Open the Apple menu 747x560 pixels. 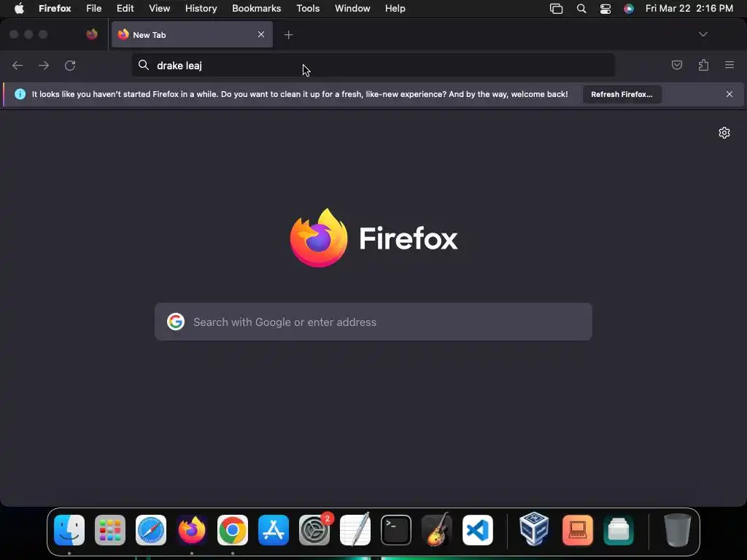[19, 9]
